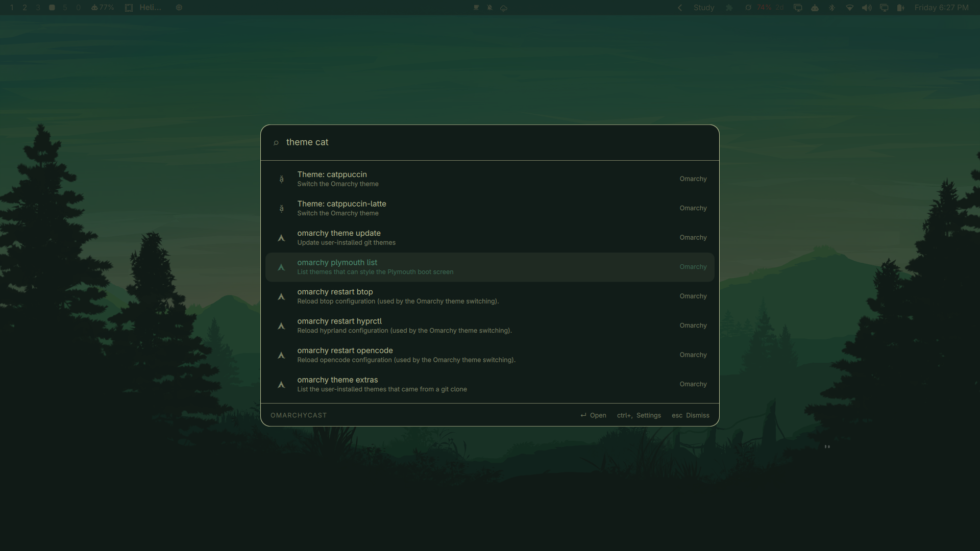Expand tray with left chevron arrow
The height and width of the screenshot is (551, 980).
tap(680, 8)
